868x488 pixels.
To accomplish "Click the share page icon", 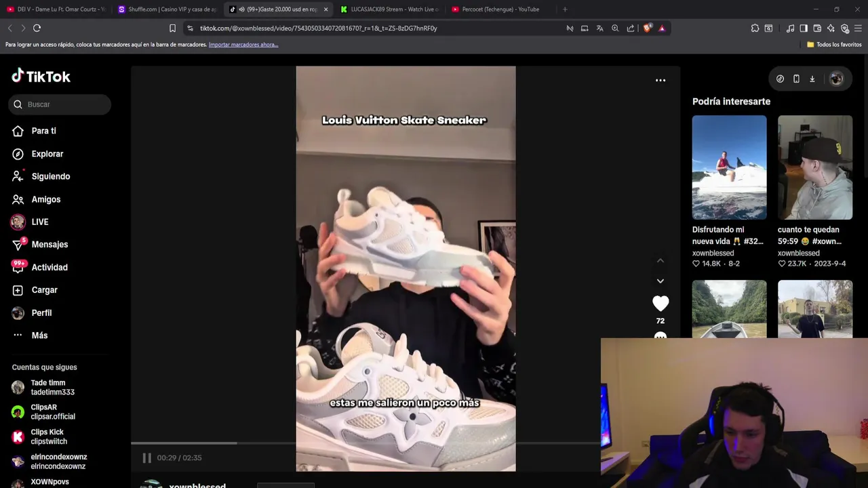I will pos(631,28).
